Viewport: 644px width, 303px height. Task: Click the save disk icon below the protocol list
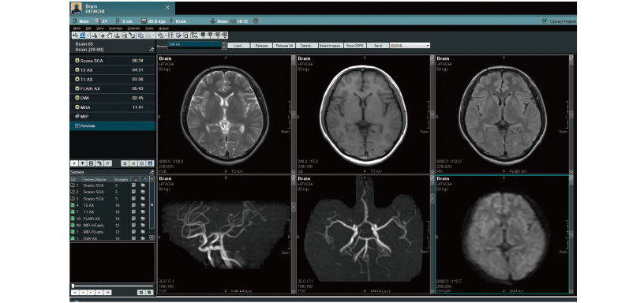pyautogui.click(x=92, y=163)
